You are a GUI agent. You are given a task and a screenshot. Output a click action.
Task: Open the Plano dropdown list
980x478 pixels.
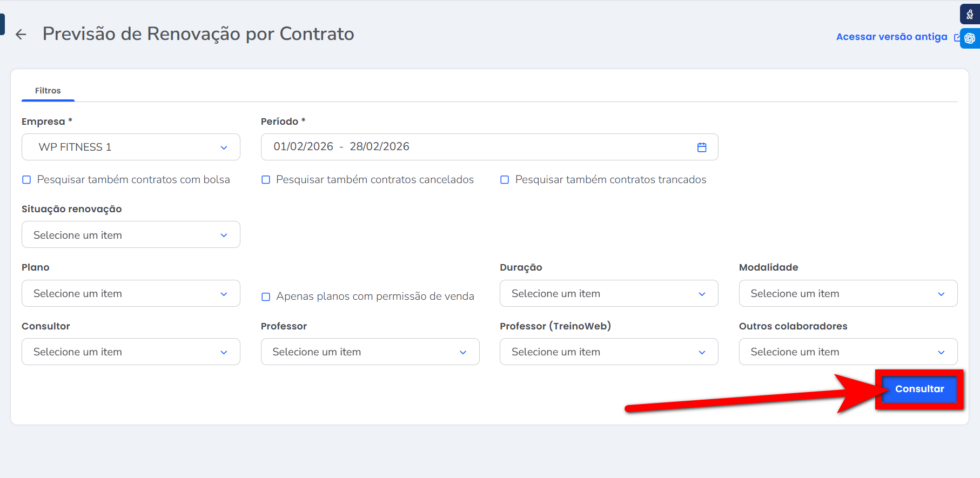[131, 293]
